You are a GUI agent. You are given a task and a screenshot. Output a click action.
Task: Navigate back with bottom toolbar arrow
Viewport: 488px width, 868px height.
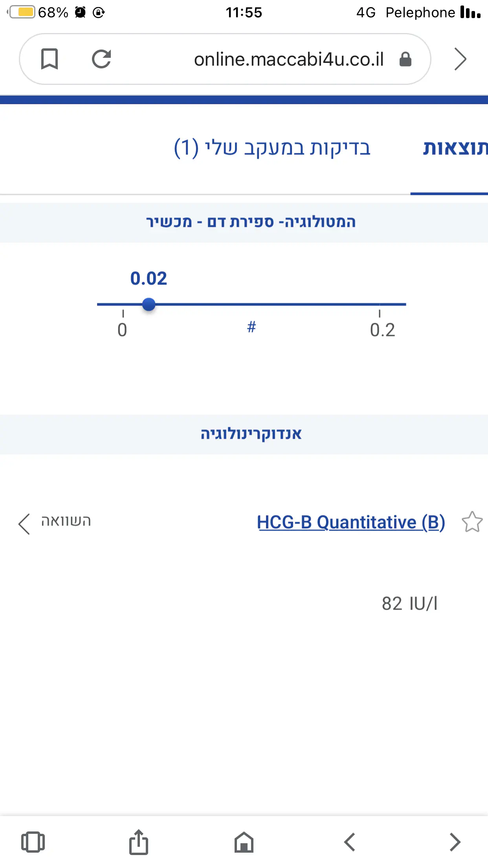[x=349, y=842]
